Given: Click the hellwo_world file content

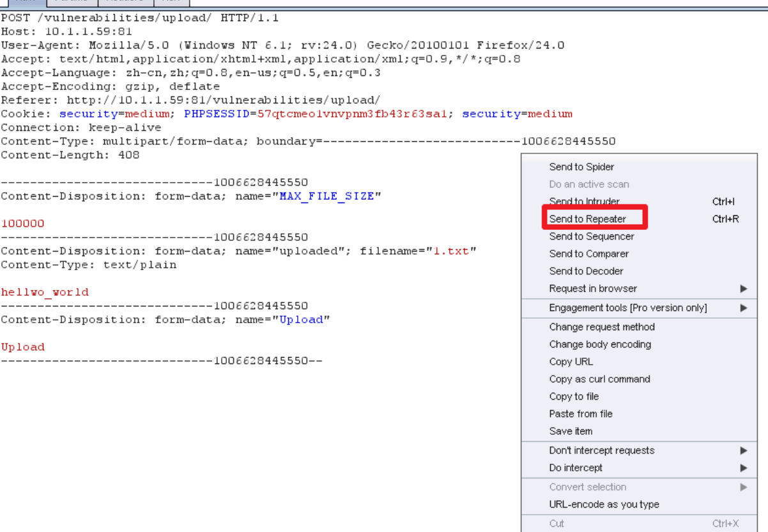Looking at the screenshot, I should point(45,292).
